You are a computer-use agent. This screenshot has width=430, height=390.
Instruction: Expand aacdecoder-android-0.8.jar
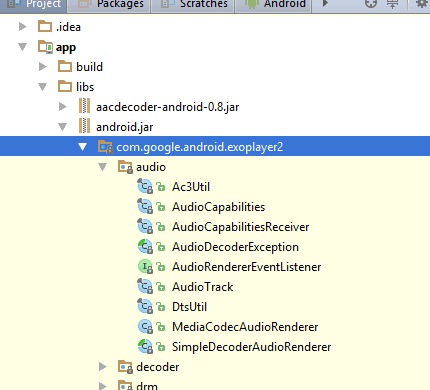[x=63, y=107]
